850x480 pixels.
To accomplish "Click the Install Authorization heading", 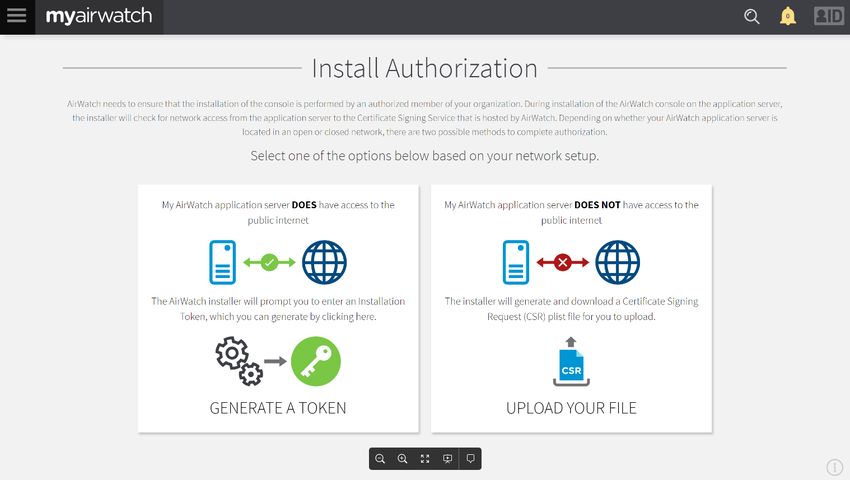I will 424,68.
